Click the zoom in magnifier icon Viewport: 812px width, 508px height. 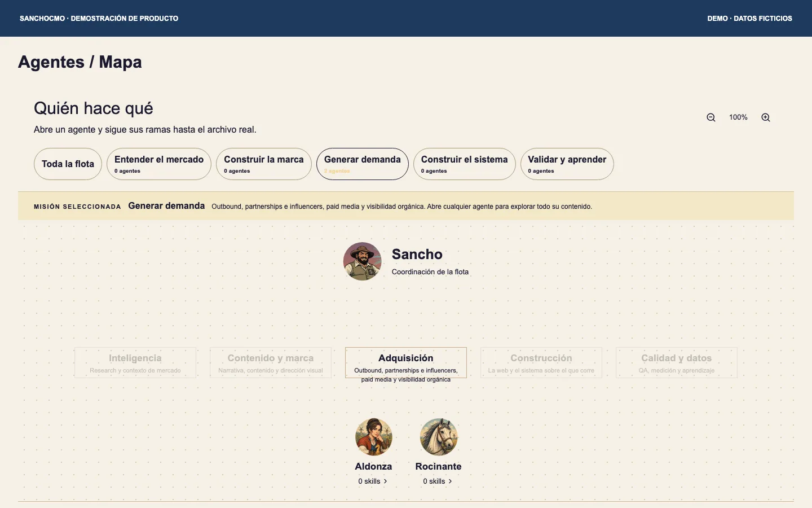(x=766, y=117)
